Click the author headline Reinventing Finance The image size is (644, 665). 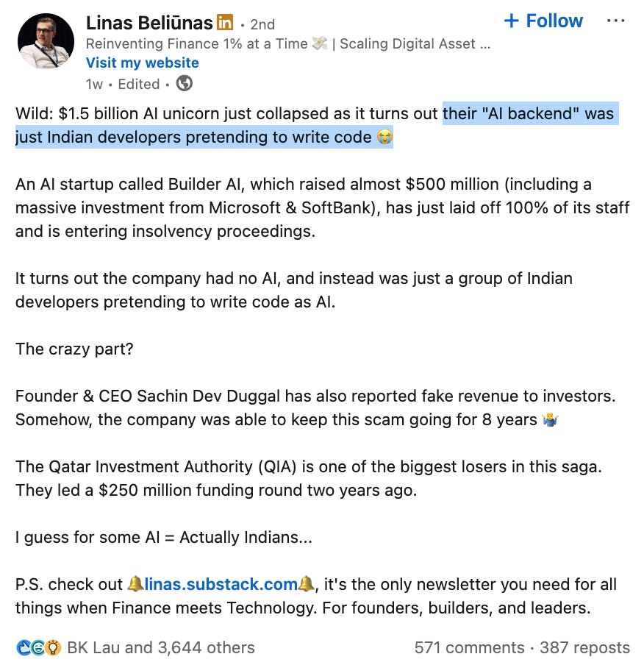[x=288, y=43]
